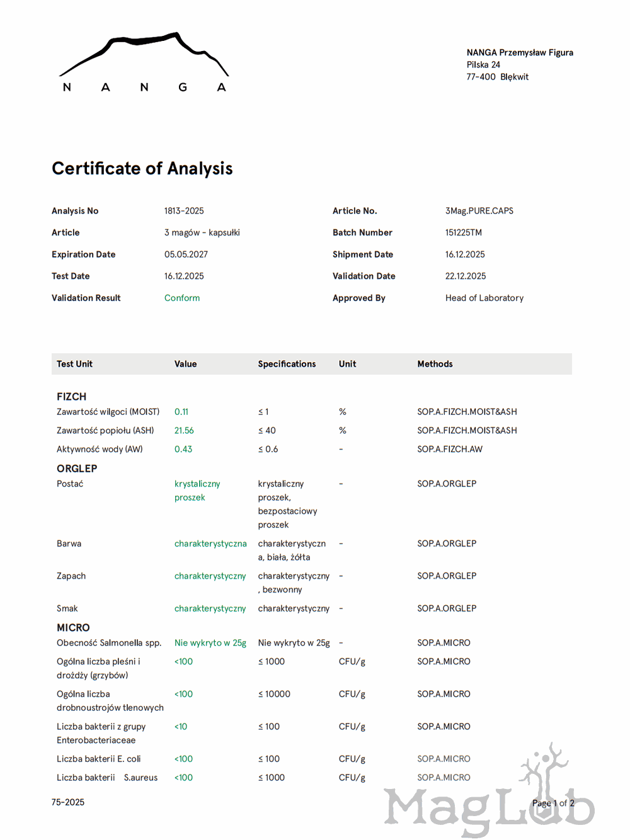Image resolution: width=630 pixels, height=840 pixels.
Task: Select the MICRO section heading
Action: 73,628
